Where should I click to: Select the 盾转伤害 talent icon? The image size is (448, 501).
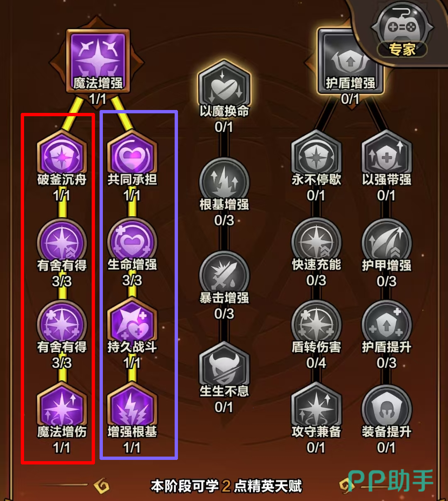coord(316,323)
